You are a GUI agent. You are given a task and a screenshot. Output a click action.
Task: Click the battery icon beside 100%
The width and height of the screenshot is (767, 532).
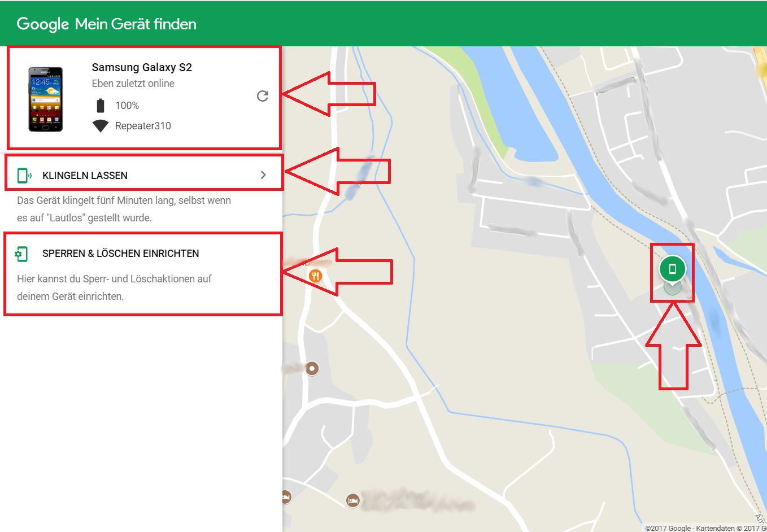(101, 106)
